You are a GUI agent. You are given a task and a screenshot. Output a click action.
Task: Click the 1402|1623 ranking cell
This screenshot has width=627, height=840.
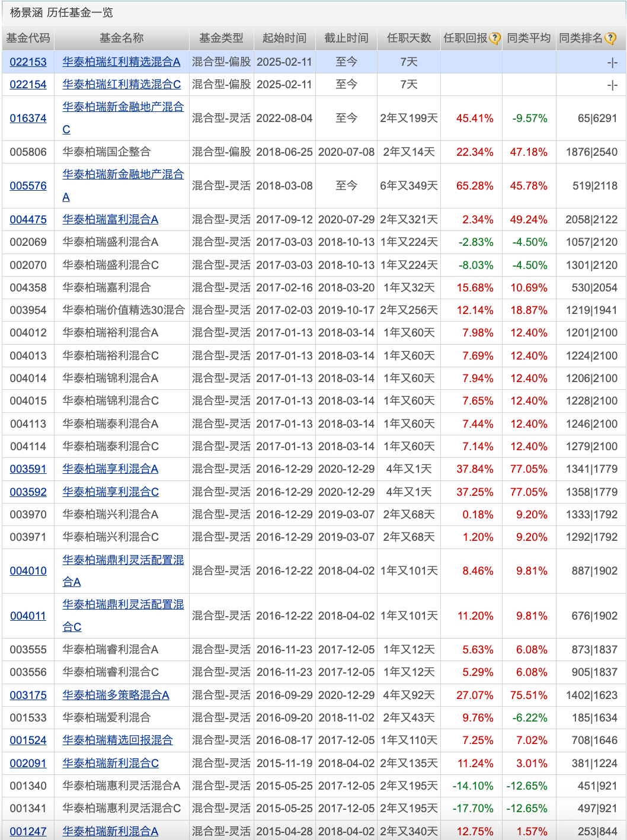(591, 695)
